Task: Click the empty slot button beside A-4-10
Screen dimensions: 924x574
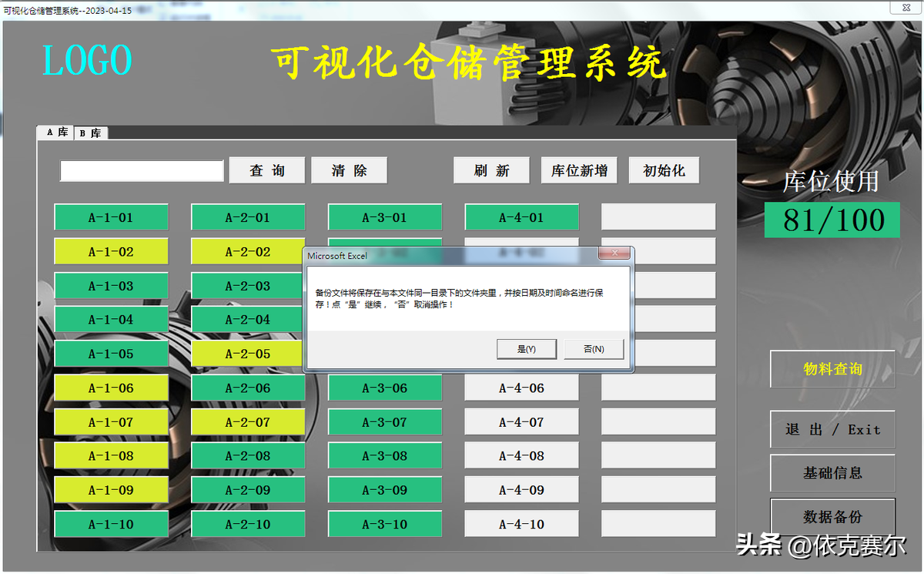Action: tap(658, 524)
